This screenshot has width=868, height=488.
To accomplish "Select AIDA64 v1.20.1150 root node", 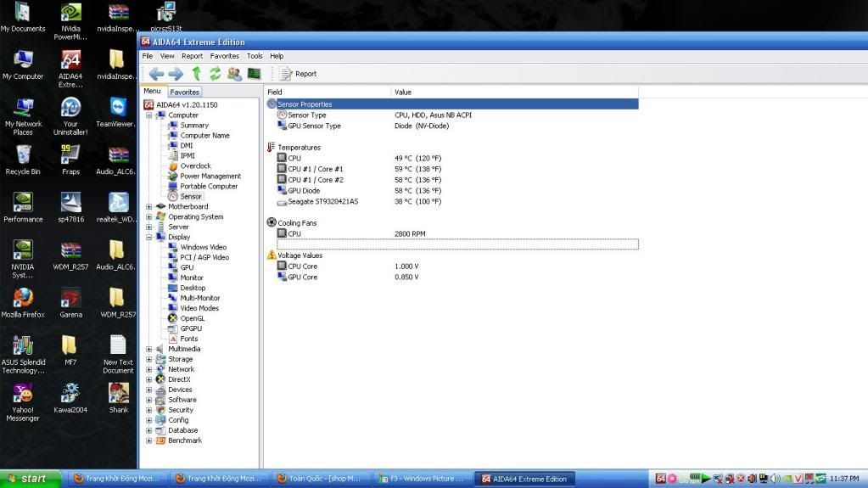I will pyautogui.click(x=187, y=104).
